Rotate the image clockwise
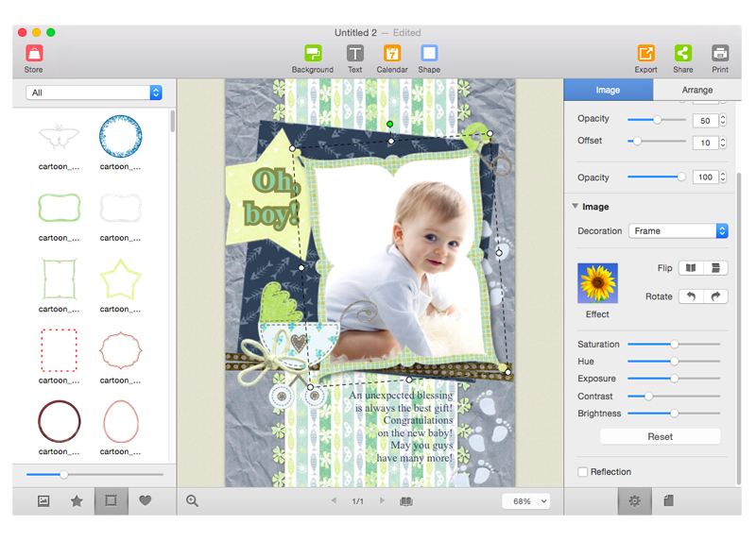This screenshot has width=756, height=541. pyautogui.click(x=715, y=296)
